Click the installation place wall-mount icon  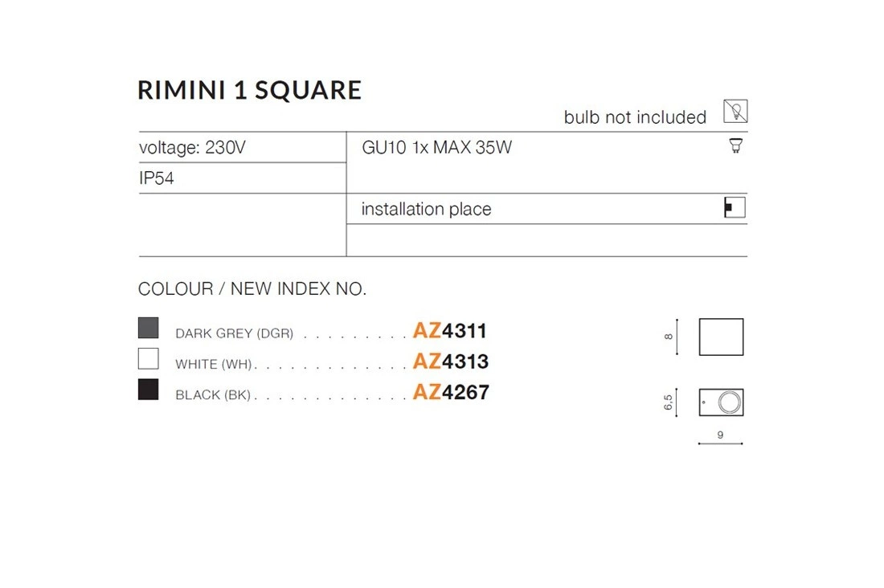pos(735,207)
